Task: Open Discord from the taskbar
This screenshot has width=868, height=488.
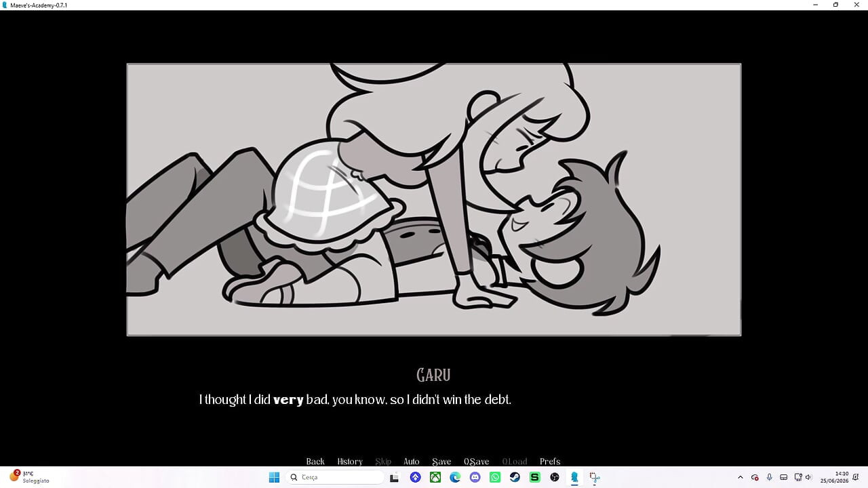Action: click(475, 477)
